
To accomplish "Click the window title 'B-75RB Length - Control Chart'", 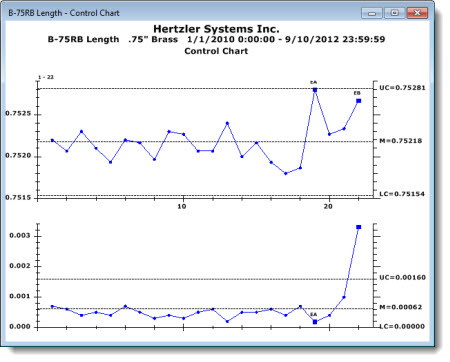I will [64, 13].
